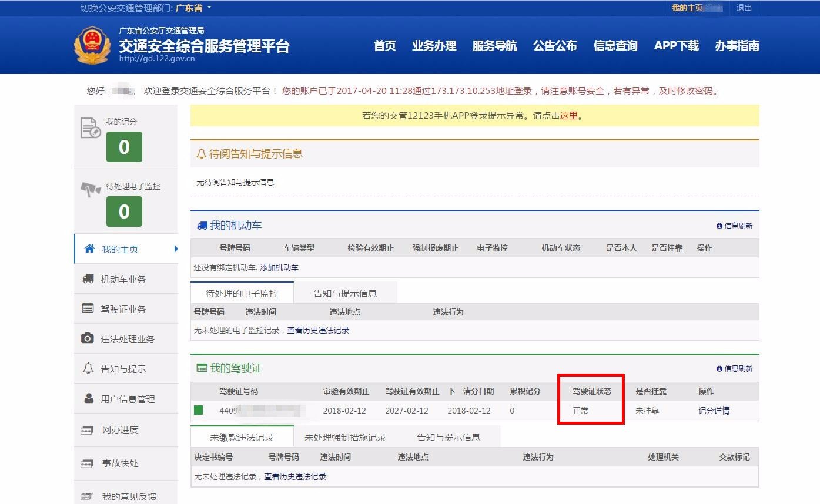Switch to the 未处理强制措施记录 tab
Screen dimensions: 820x504
344,436
